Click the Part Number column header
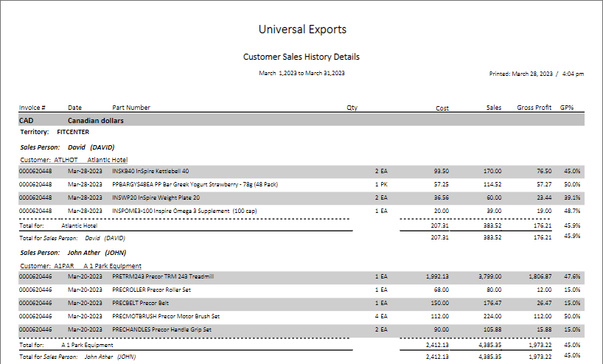The image size is (603, 364). 131,108
